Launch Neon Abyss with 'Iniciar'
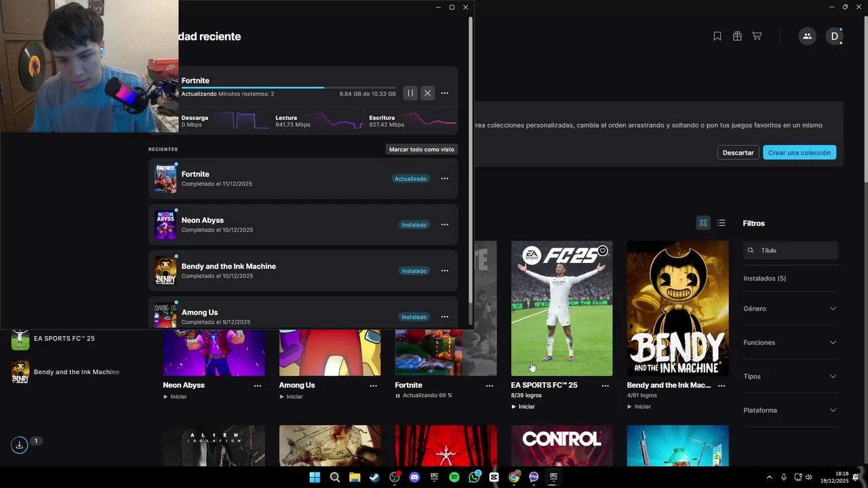Image resolution: width=868 pixels, height=488 pixels. pos(175,396)
